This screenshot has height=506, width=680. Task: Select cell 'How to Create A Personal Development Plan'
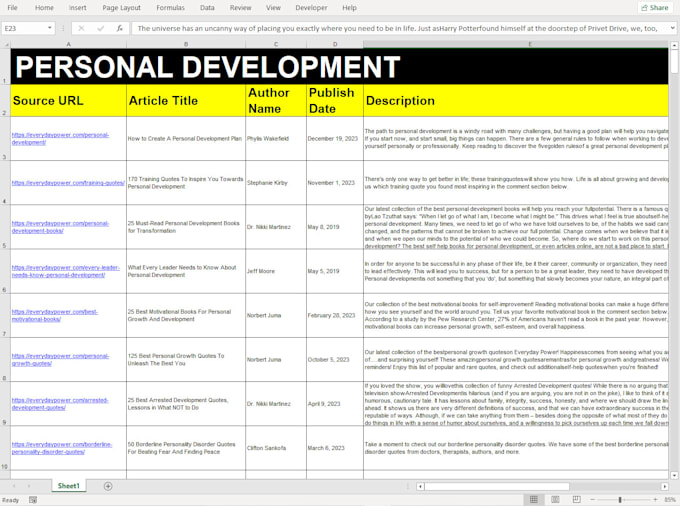(186, 138)
